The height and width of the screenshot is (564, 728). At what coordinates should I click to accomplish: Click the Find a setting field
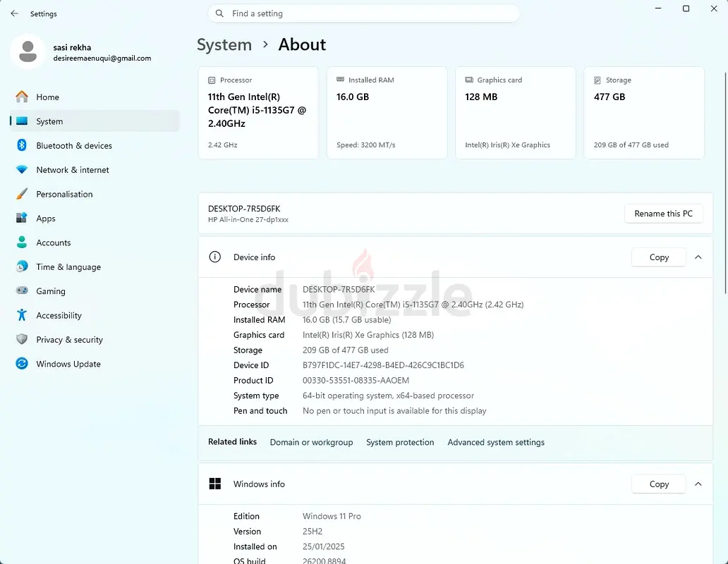pyautogui.click(x=363, y=13)
